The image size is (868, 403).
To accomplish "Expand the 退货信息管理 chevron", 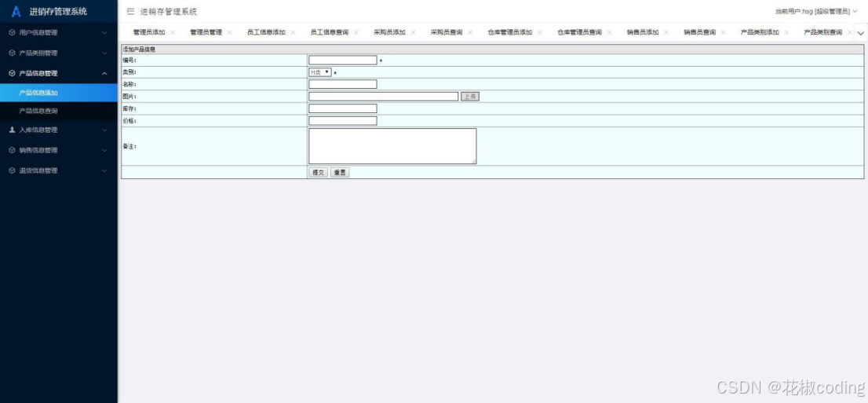I will coord(104,170).
